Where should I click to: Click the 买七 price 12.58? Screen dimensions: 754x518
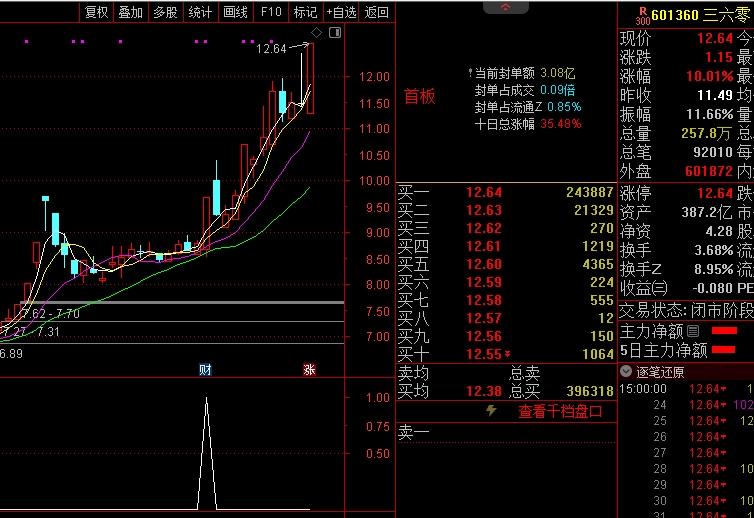point(484,300)
